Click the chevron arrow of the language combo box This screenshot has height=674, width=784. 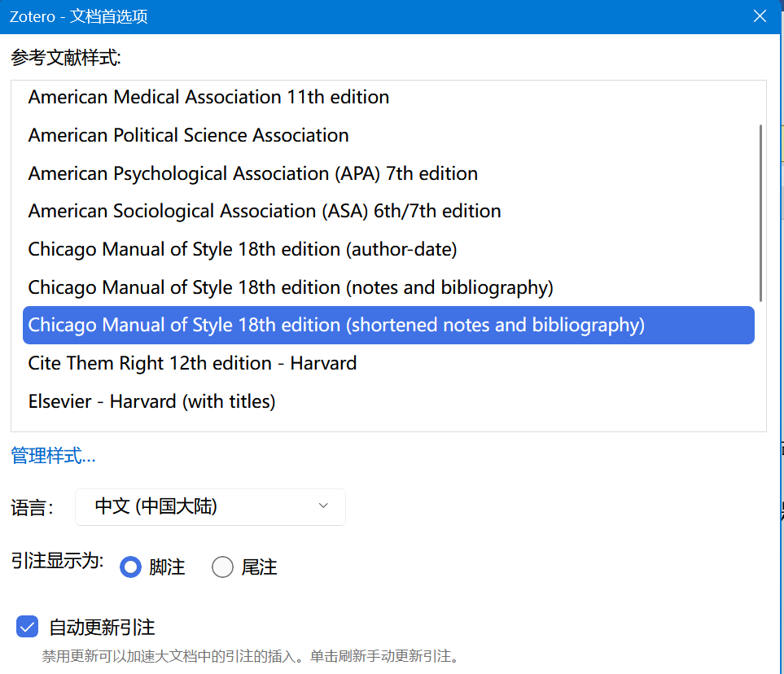coord(323,506)
